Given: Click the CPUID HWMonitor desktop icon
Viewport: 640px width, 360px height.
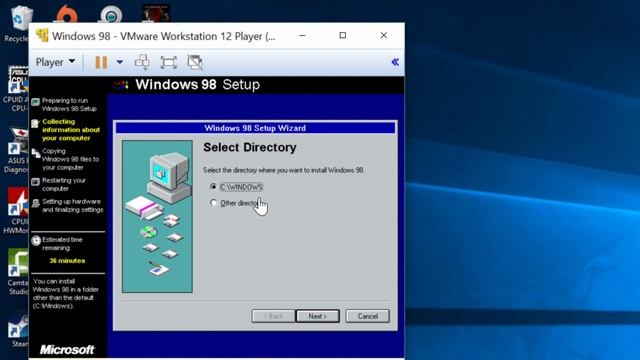Looking at the screenshot, I should point(16,211).
